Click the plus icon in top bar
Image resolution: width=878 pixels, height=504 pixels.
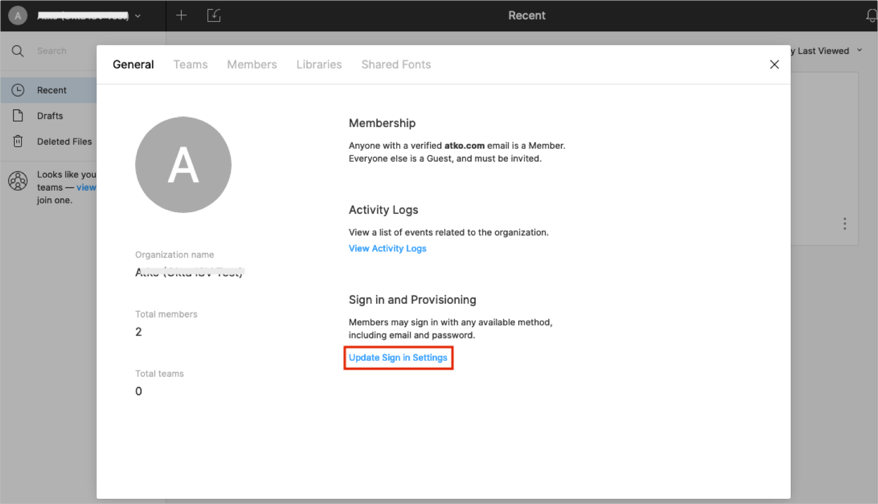(x=181, y=16)
